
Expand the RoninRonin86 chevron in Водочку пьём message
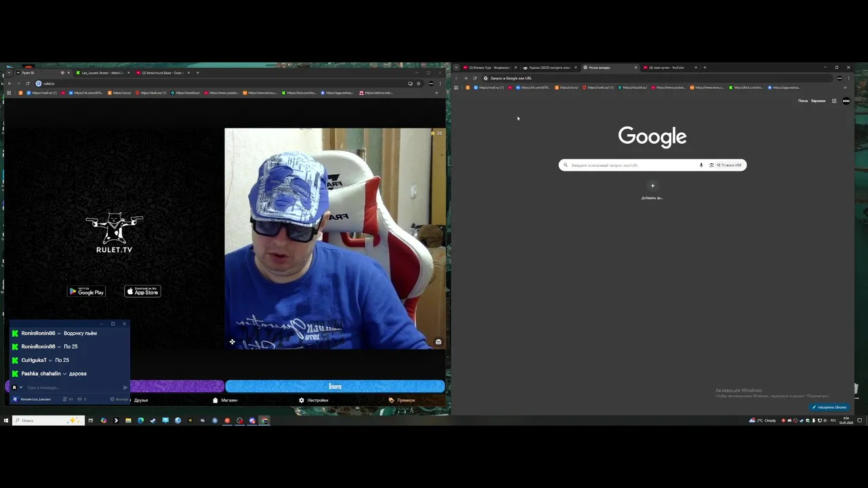(x=59, y=333)
